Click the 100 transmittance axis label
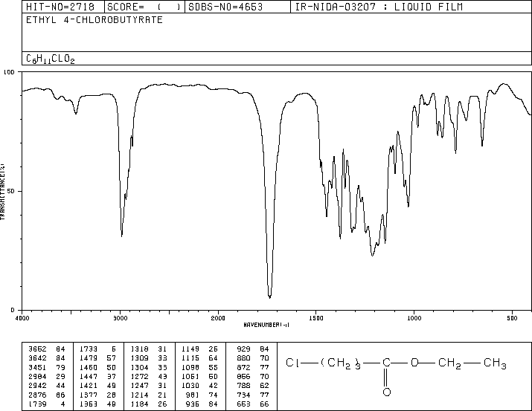This screenshot has width=532, height=411. tap(9, 72)
